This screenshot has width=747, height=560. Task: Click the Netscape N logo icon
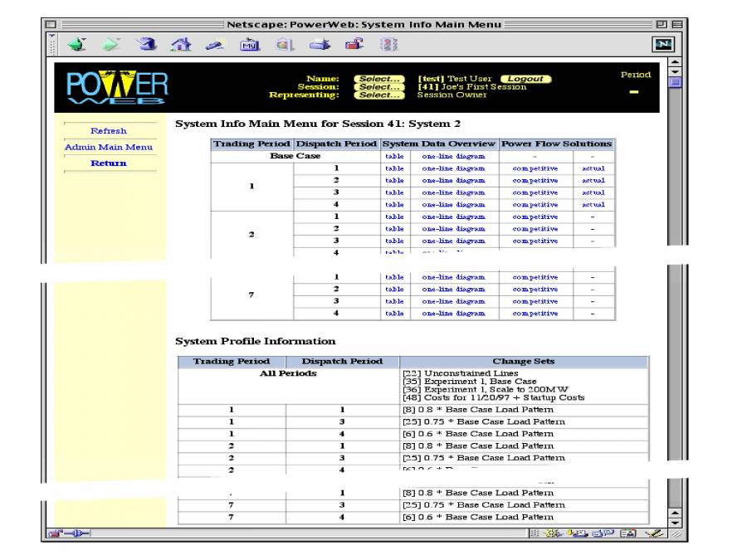(x=663, y=45)
